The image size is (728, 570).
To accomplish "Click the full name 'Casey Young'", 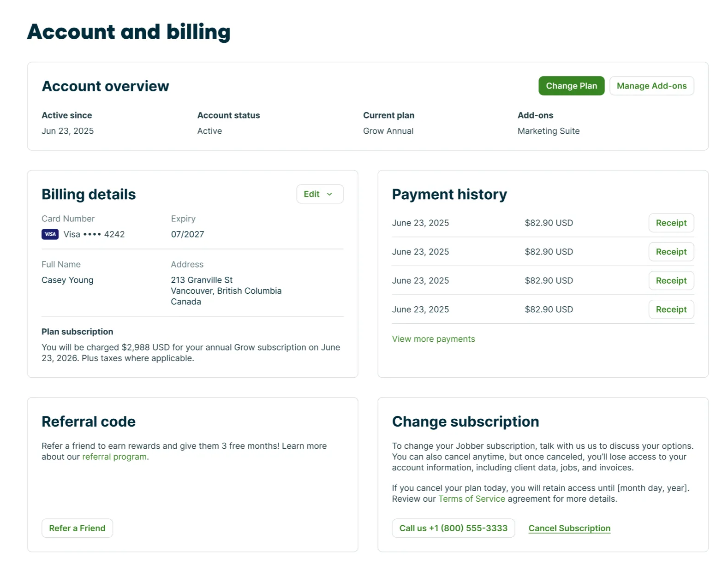I will 67,280.
